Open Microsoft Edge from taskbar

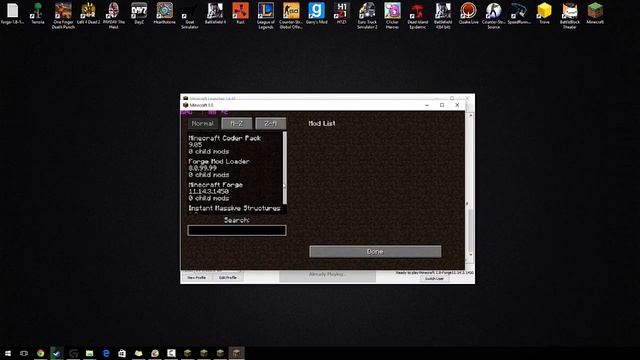tap(106, 353)
